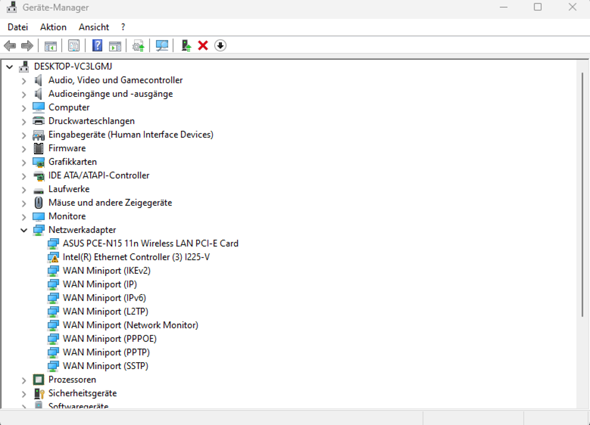This screenshot has height=425, width=590.
Task: Click the show/hide console tree icon
Action: point(50,46)
